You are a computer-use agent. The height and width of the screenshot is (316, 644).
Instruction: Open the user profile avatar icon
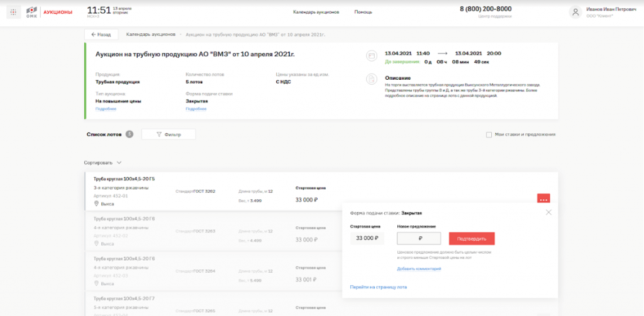coord(575,12)
